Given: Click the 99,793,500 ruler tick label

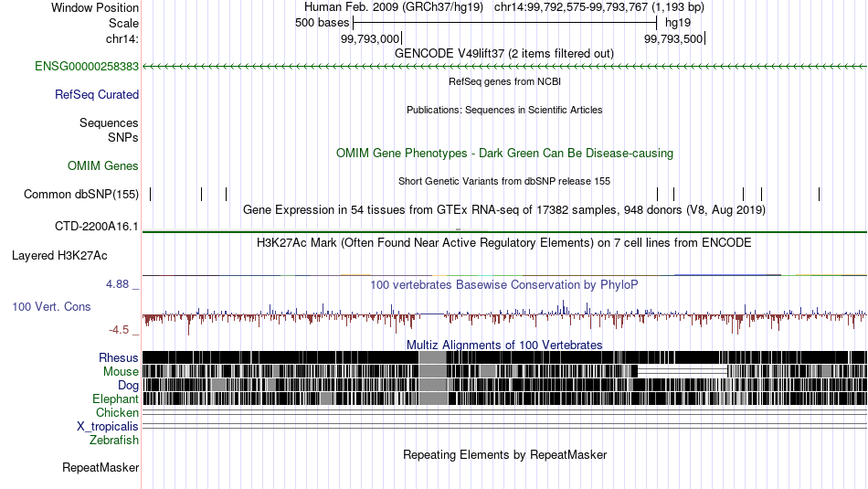Looking at the screenshot, I should point(673,38).
